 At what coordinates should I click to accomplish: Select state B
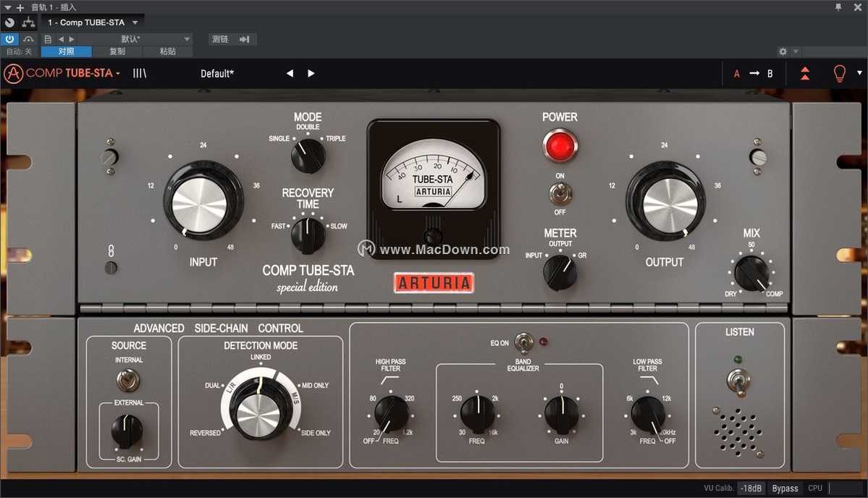[770, 74]
